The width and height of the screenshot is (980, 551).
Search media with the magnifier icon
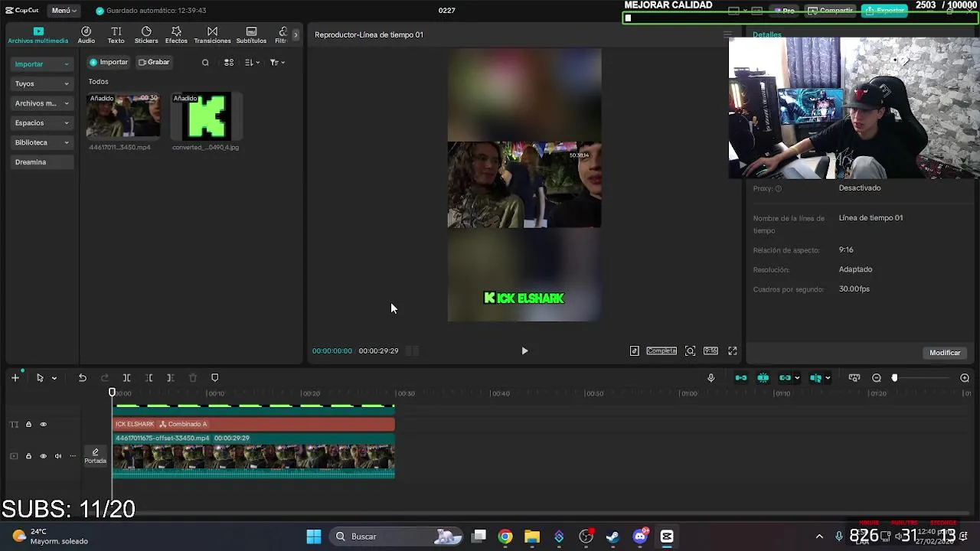pos(205,63)
